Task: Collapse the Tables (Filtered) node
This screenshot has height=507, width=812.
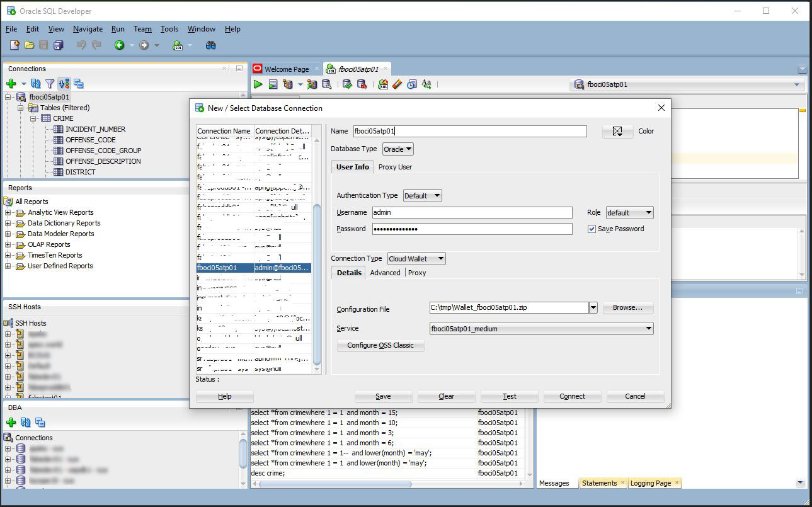Action: [x=20, y=108]
